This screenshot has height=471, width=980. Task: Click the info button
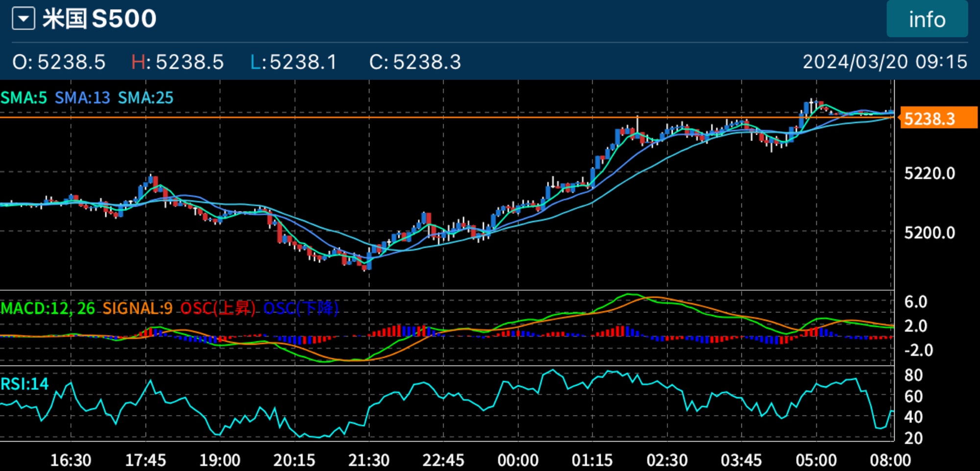[x=927, y=20]
